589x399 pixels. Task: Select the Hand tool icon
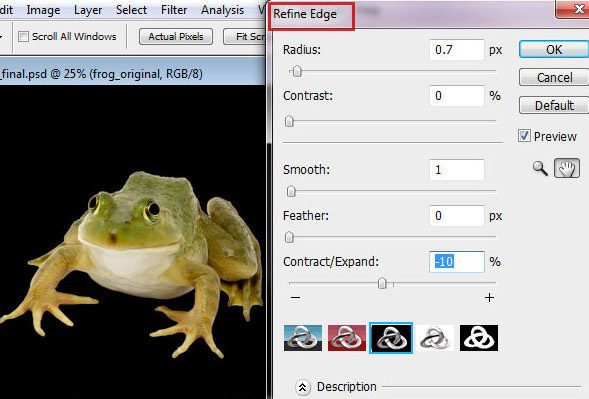pos(567,168)
